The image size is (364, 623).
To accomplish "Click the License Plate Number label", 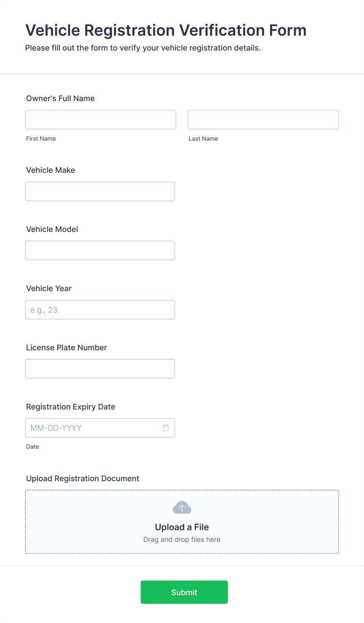I will [67, 348].
